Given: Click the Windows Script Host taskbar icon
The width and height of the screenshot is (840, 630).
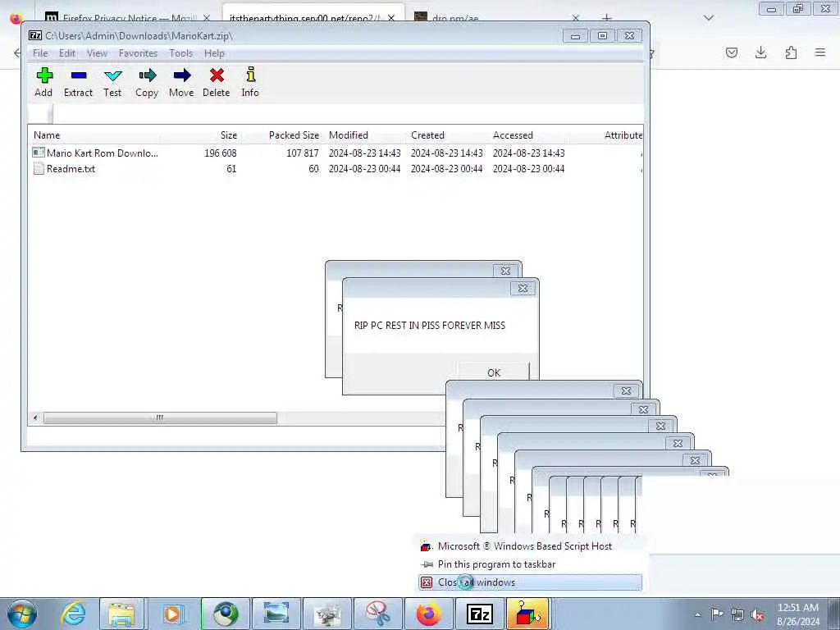Looking at the screenshot, I should [x=527, y=614].
